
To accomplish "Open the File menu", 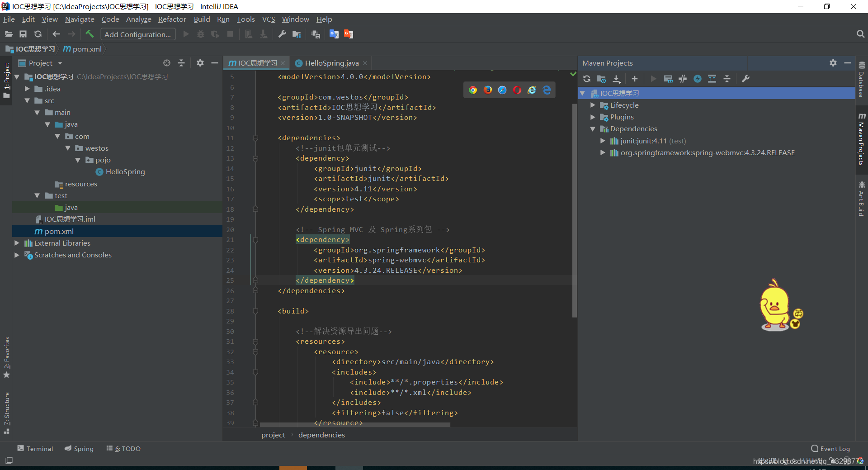I will point(9,19).
